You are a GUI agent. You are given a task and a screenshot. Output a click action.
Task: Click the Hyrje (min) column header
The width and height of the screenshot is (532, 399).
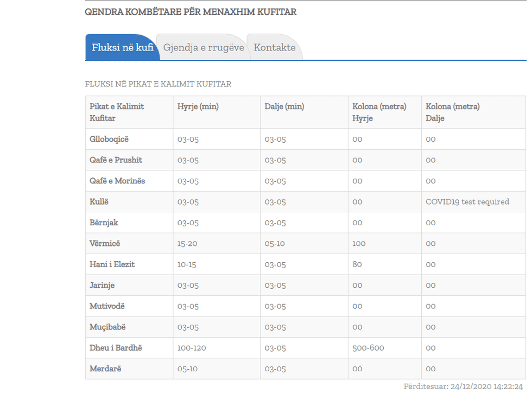(x=198, y=107)
